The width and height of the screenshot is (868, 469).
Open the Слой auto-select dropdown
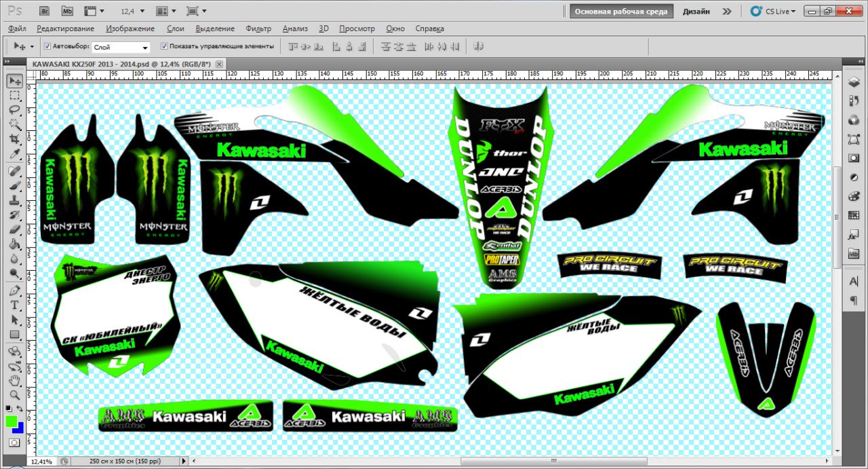[121, 48]
